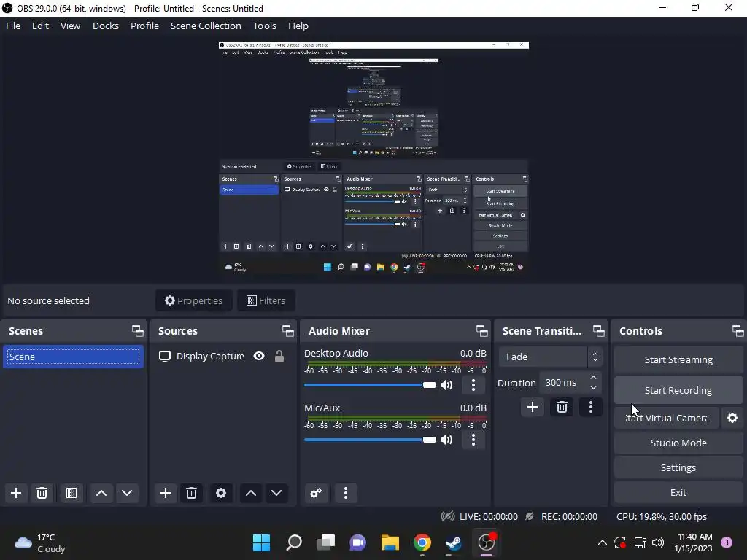Click the Display Capture monitor icon
Image resolution: width=747 pixels, height=560 pixels.
pyautogui.click(x=165, y=356)
